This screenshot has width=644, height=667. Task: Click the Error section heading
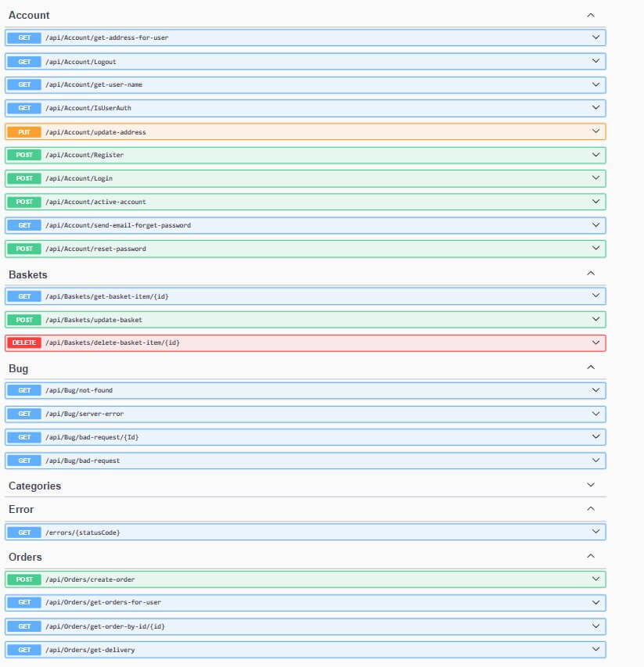[21, 509]
